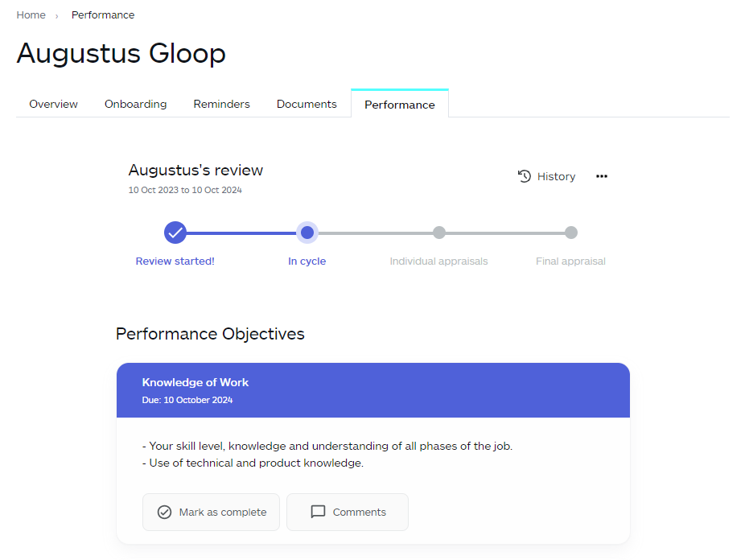Click the Review started! step label

point(175,261)
